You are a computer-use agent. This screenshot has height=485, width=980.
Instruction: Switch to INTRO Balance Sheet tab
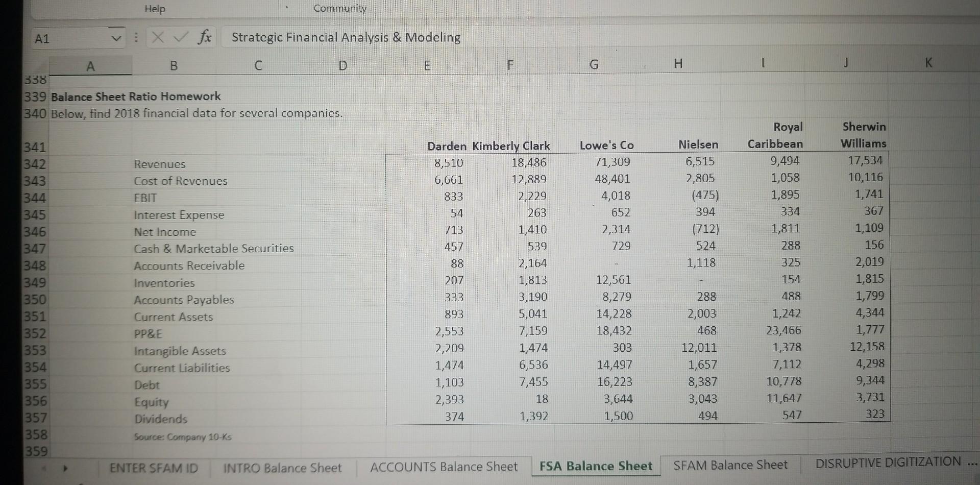point(282,468)
